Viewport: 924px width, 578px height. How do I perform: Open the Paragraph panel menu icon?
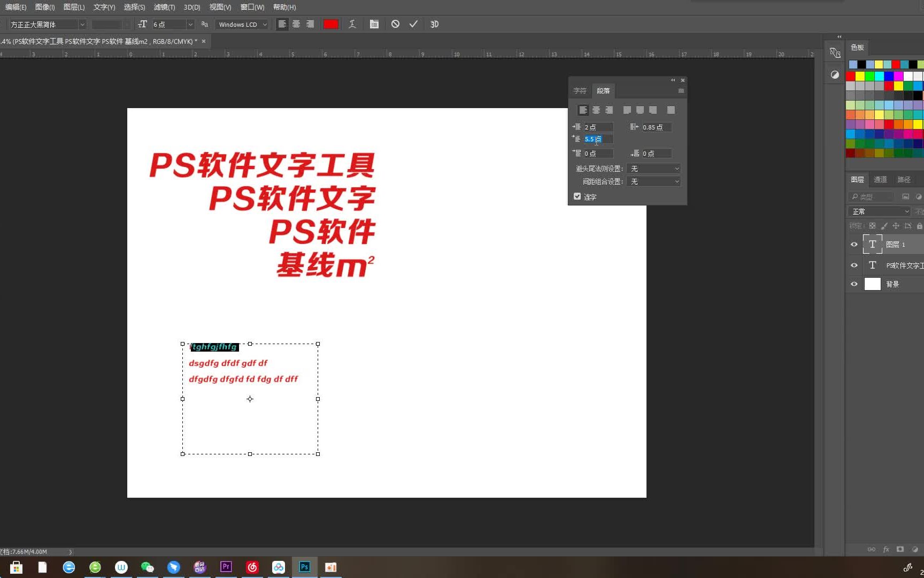(x=680, y=90)
